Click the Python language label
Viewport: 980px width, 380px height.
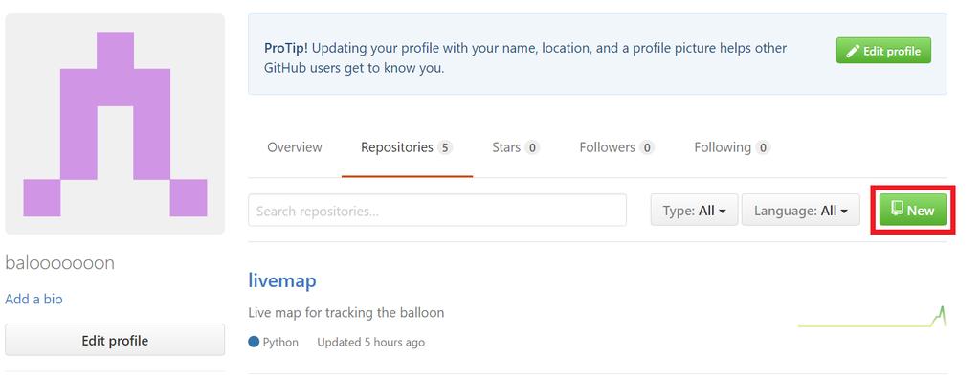point(280,342)
